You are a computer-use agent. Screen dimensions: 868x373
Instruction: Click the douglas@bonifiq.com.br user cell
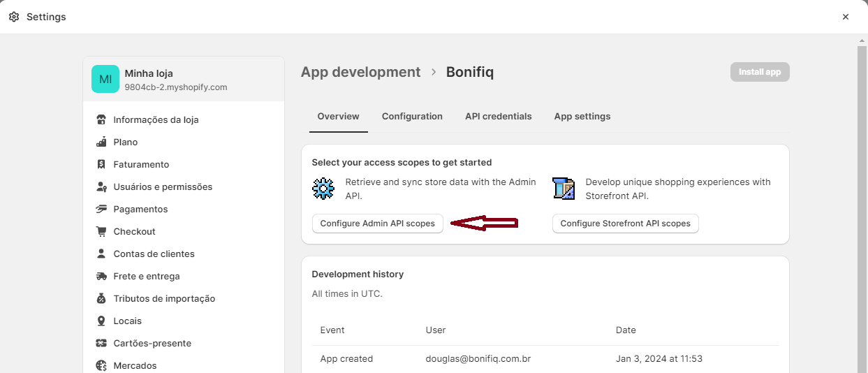[x=478, y=358]
